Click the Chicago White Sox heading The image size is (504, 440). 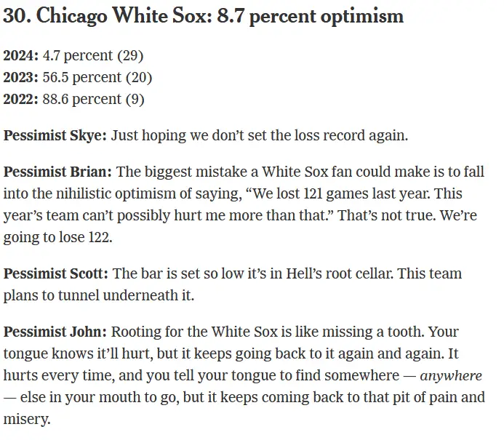[203, 17]
